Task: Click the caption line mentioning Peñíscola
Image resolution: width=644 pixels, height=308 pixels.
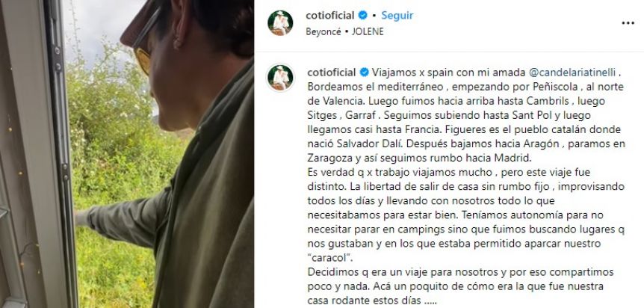Action: [x=465, y=87]
